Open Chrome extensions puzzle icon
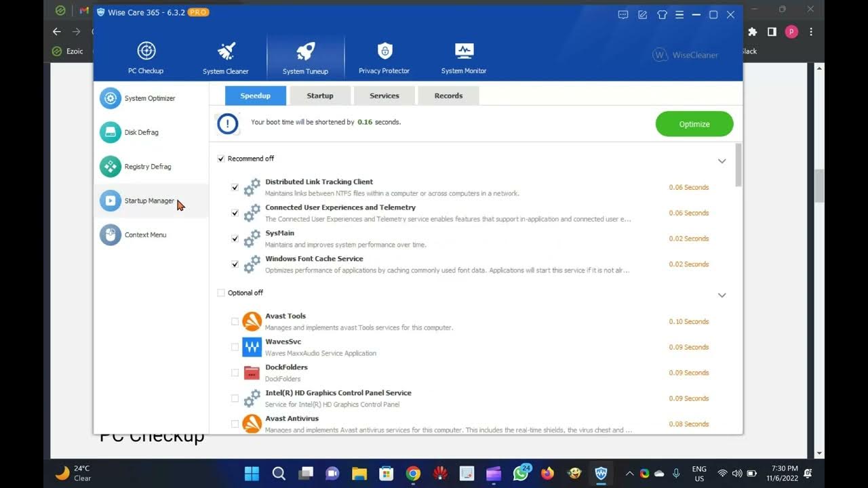 [752, 32]
